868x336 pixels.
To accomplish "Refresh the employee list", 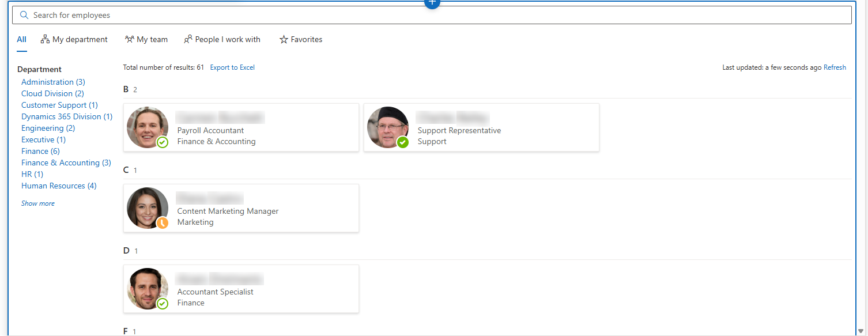I will pyautogui.click(x=835, y=67).
